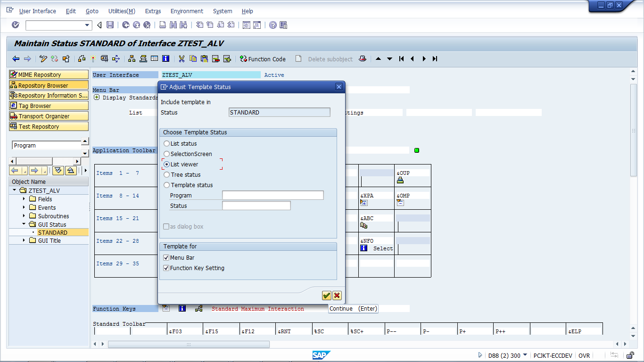The height and width of the screenshot is (362, 644).
Task: Click the Paste icon in the application toolbar
Action: (x=204, y=59)
